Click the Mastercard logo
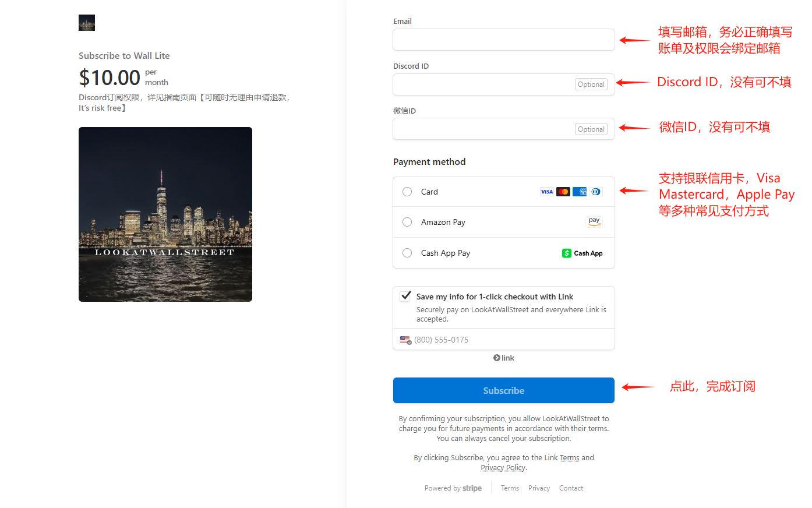 pyautogui.click(x=563, y=192)
